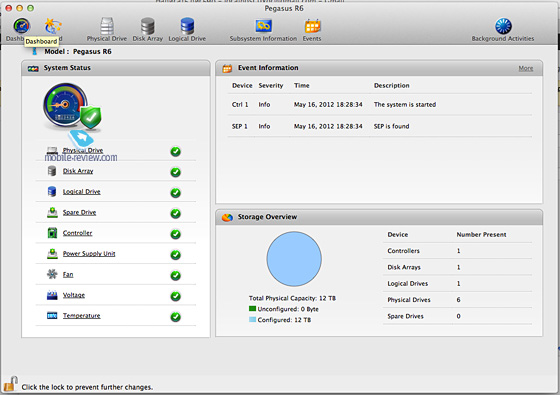This screenshot has height=395, width=560.
Task: Open the Power Supply Unit status link
Action: [89, 254]
